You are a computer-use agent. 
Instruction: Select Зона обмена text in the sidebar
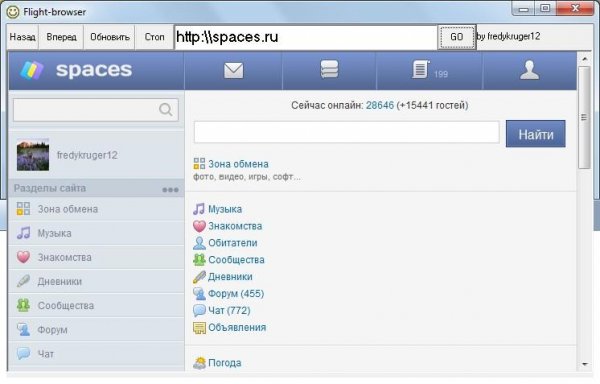(68, 209)
